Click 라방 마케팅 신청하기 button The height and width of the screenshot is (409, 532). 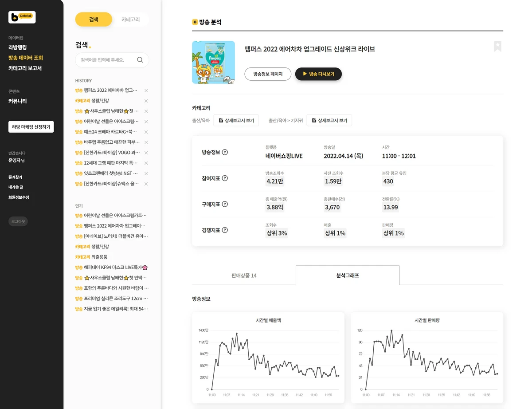tap(31, 127)
